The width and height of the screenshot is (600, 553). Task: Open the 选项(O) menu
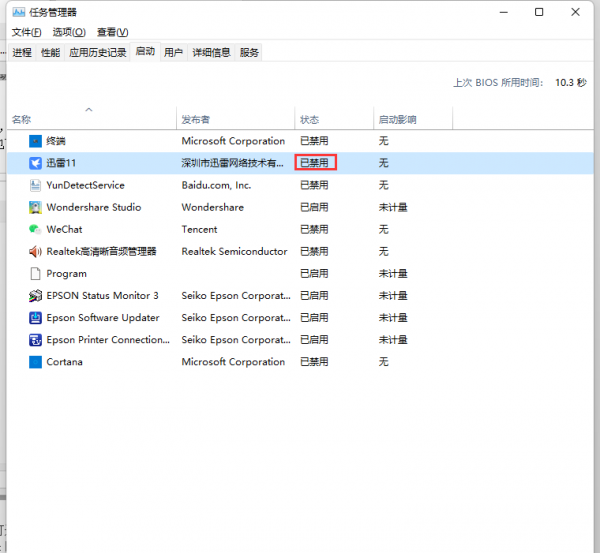pyautogui.click(x=69, y=32)
